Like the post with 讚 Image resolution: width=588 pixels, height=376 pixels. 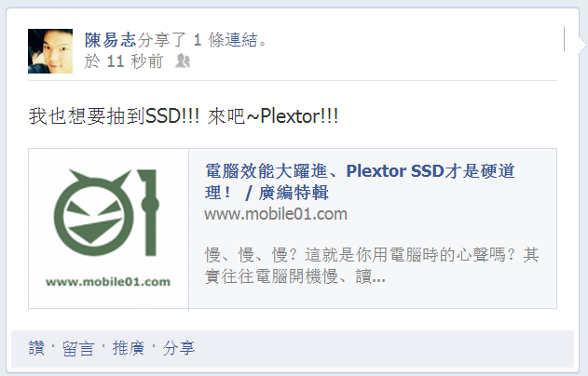36,348
